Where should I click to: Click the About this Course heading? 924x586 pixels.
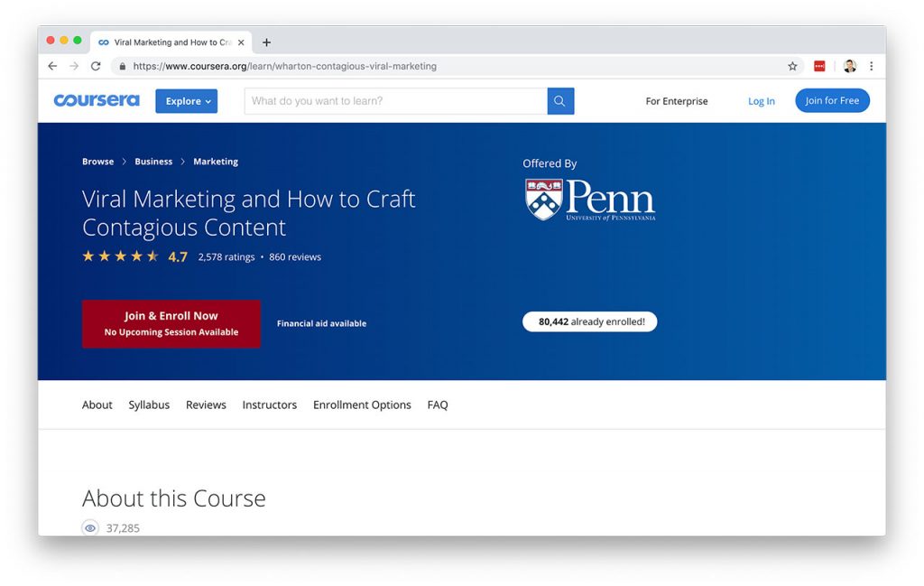pos(174,498)
